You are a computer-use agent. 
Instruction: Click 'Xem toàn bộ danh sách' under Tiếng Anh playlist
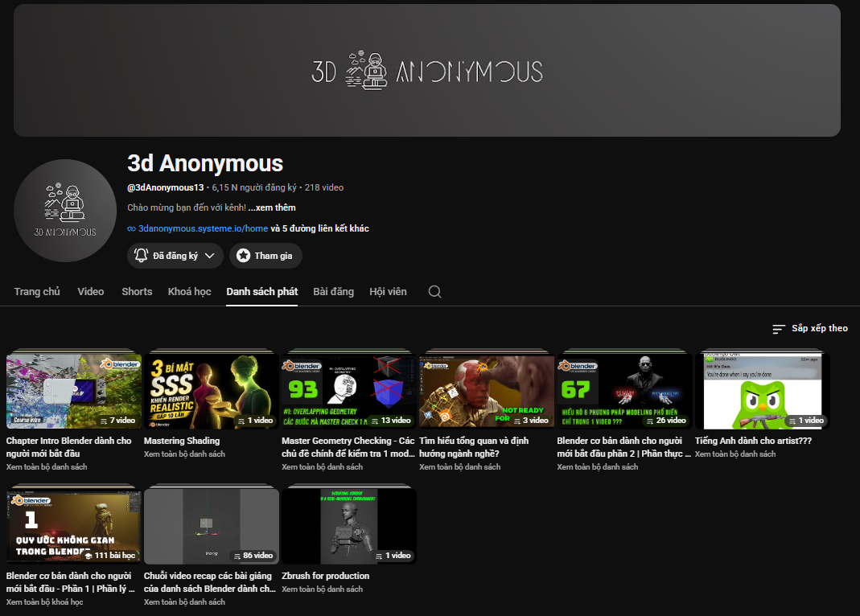click(x=735, y=454)
